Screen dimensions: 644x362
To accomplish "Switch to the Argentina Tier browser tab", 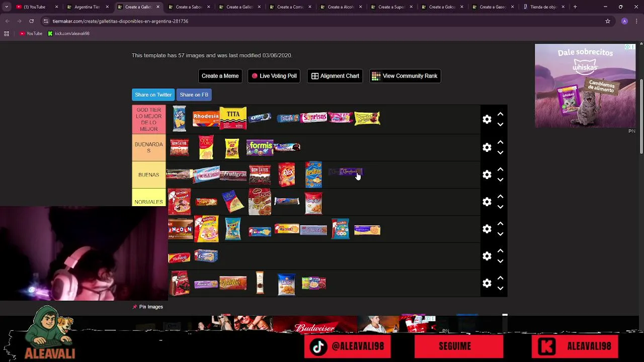I will 87,7.
